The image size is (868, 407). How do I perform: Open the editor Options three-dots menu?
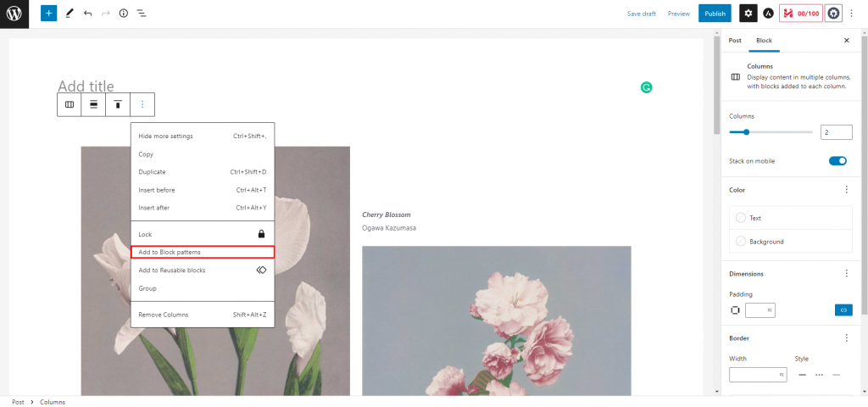pos(852,14)
